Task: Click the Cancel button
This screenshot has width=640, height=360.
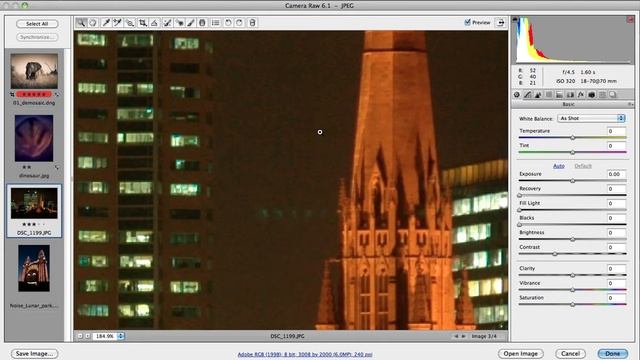Action: pyautogui.click(x=570, y=353)
